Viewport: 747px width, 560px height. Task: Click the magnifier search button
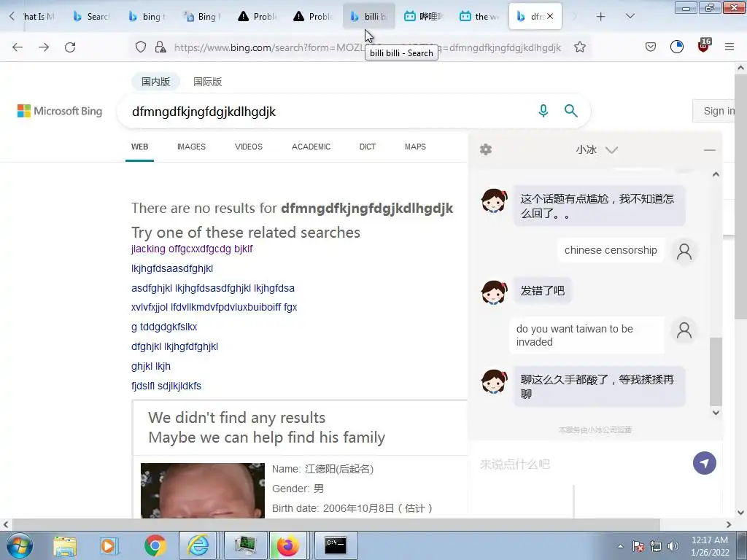(x=570, y=111)
